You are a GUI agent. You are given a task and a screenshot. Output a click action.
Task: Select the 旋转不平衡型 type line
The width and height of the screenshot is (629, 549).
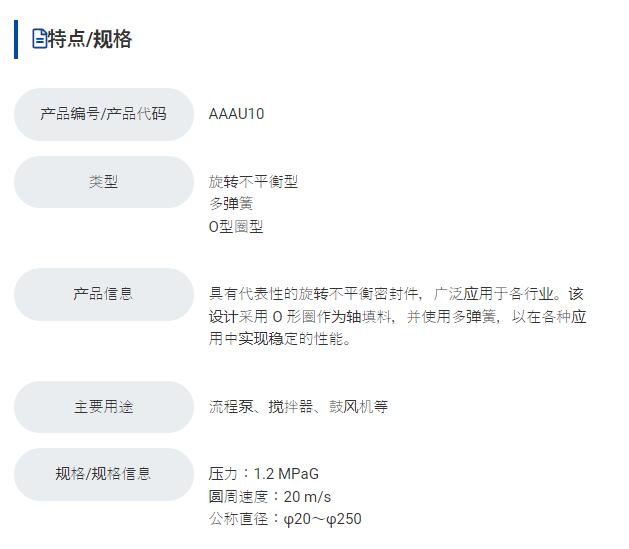pos(253,182)
